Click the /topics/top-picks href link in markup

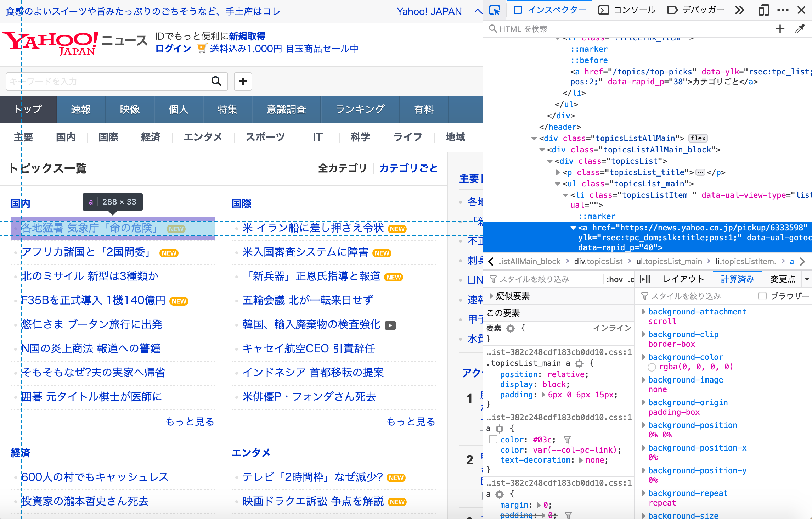pyautogui.click(x=652, y=72)
